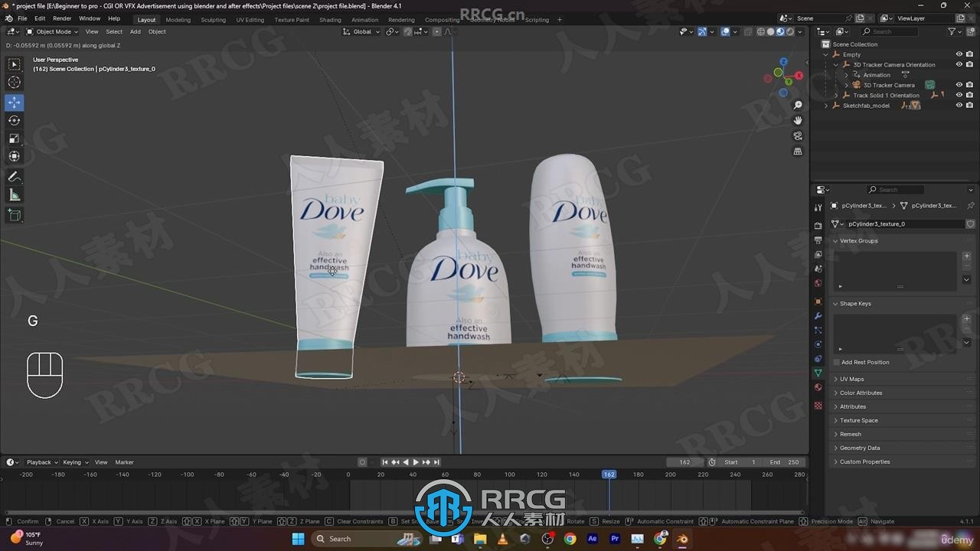Open the Tool properties tab
Screen dimensions: 980x551
[x=818, y=207]
